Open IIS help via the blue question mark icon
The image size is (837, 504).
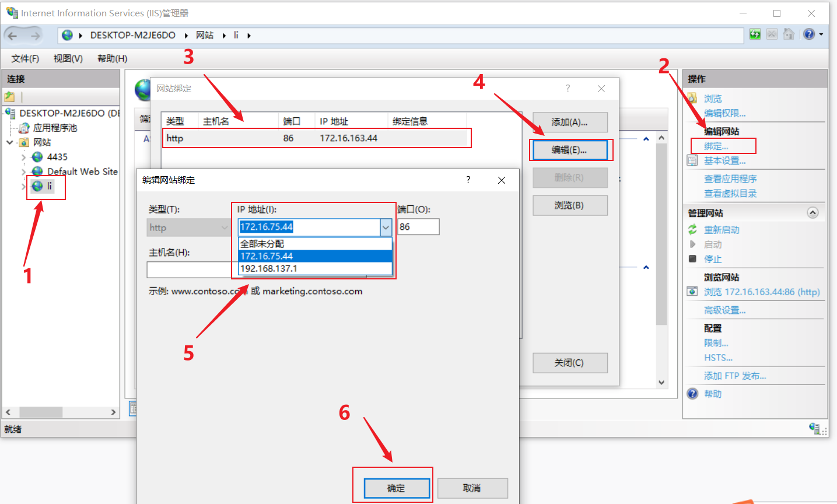click(x=810, y=34)
